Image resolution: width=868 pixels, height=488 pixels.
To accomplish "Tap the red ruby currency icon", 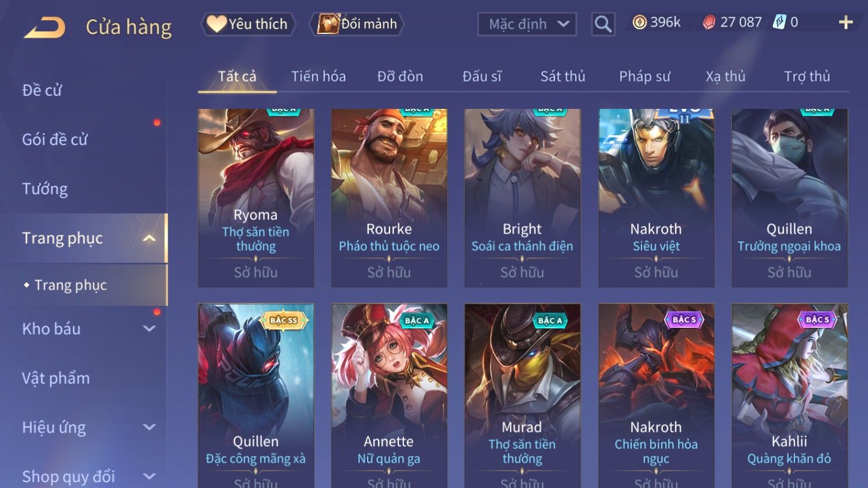I will point(709,22).
